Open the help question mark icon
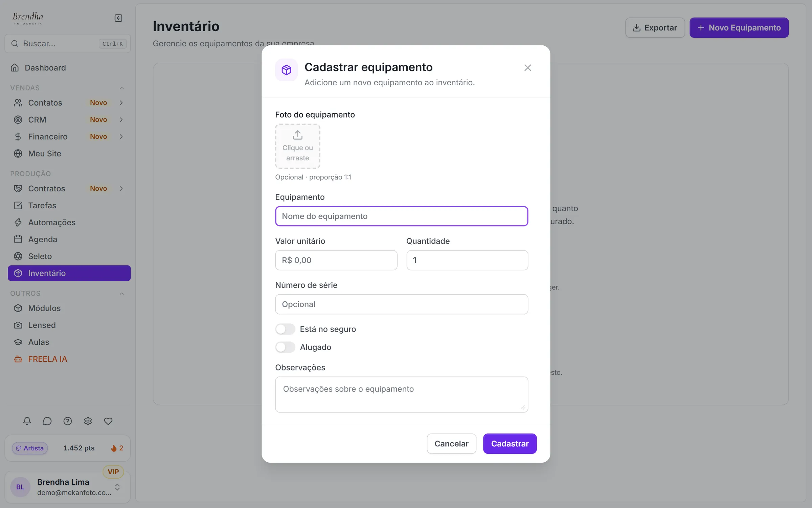812x508 pixels. (68, 421)
